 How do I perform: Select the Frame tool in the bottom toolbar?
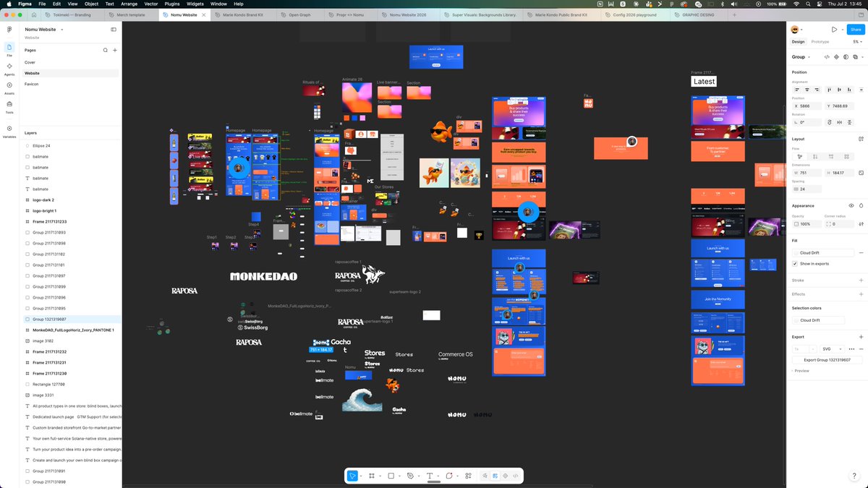tap(371, 476)
